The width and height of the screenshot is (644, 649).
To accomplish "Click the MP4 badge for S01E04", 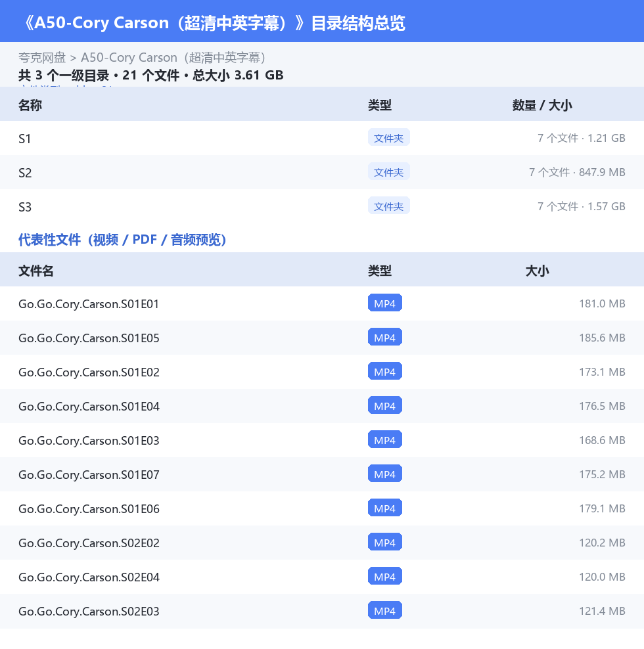I will (384, 406).
